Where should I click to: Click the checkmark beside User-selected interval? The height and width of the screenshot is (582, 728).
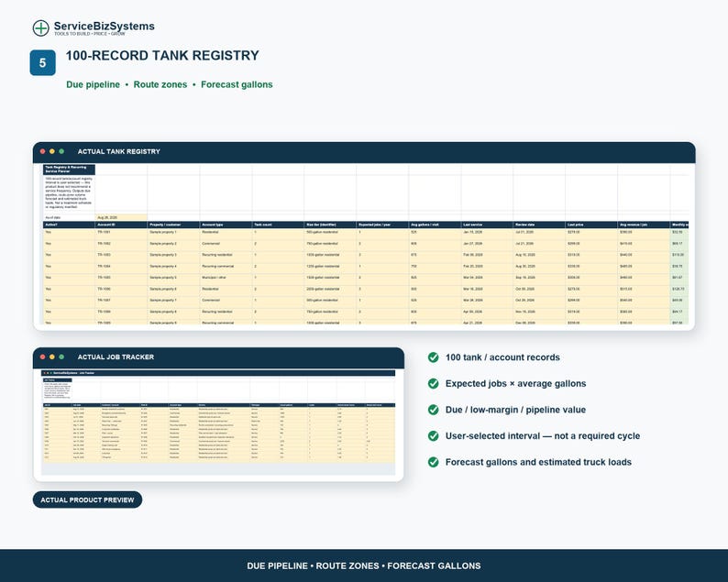433,435
